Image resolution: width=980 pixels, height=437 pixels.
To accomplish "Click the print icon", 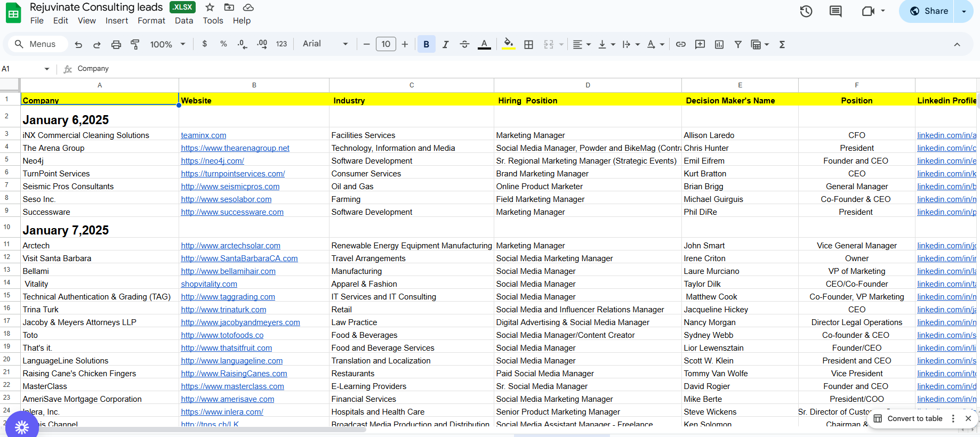I will (116, 45).
